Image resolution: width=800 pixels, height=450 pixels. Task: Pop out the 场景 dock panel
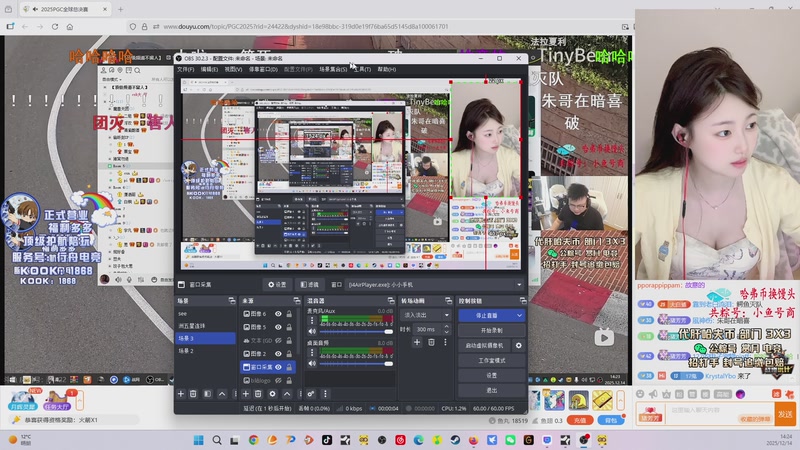pos(232,301)
